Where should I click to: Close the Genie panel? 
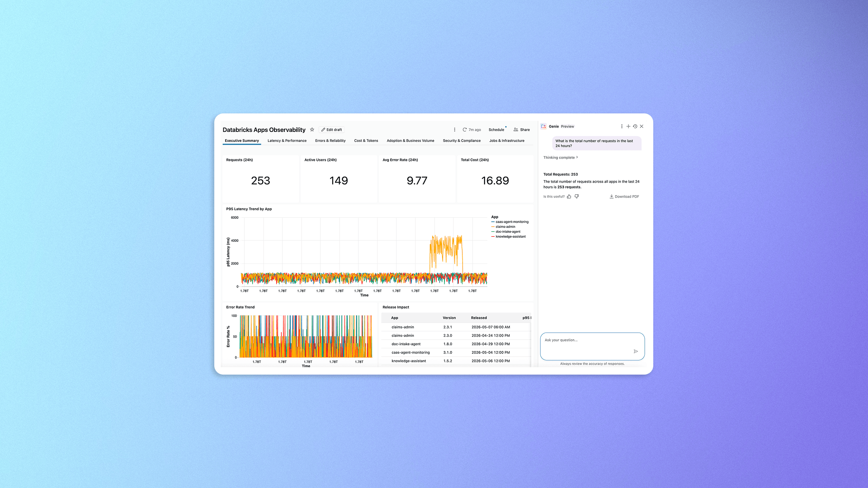642,127
